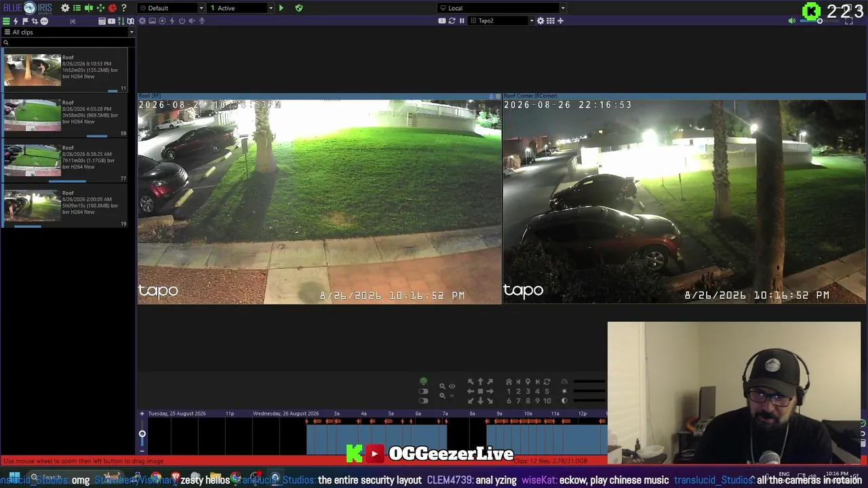Open the calendar icon in clips toolbar
Viewport: 868px width, 488px height.
pos(102,21)
